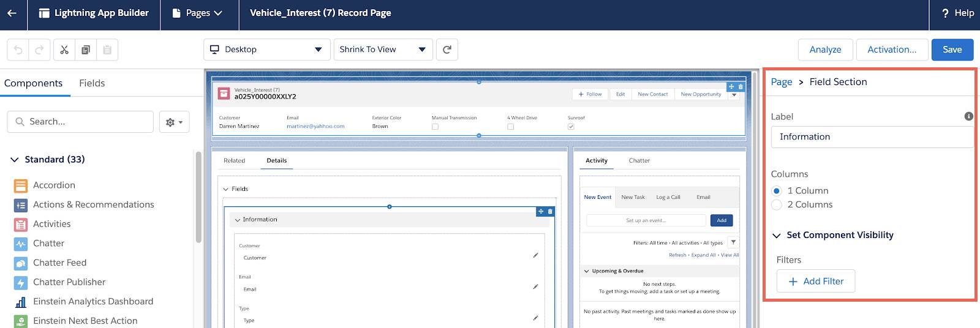Save the record page
The height and width of the screenshot is (328, 980).
click(952, 50)
